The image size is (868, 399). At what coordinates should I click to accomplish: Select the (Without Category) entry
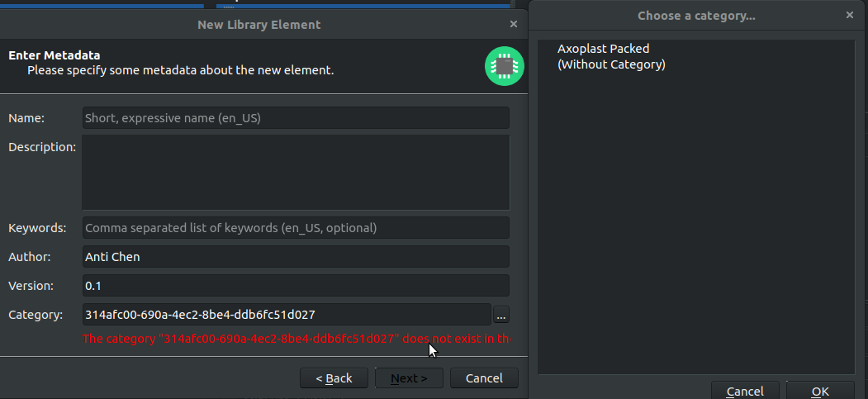tap(611, 64)
